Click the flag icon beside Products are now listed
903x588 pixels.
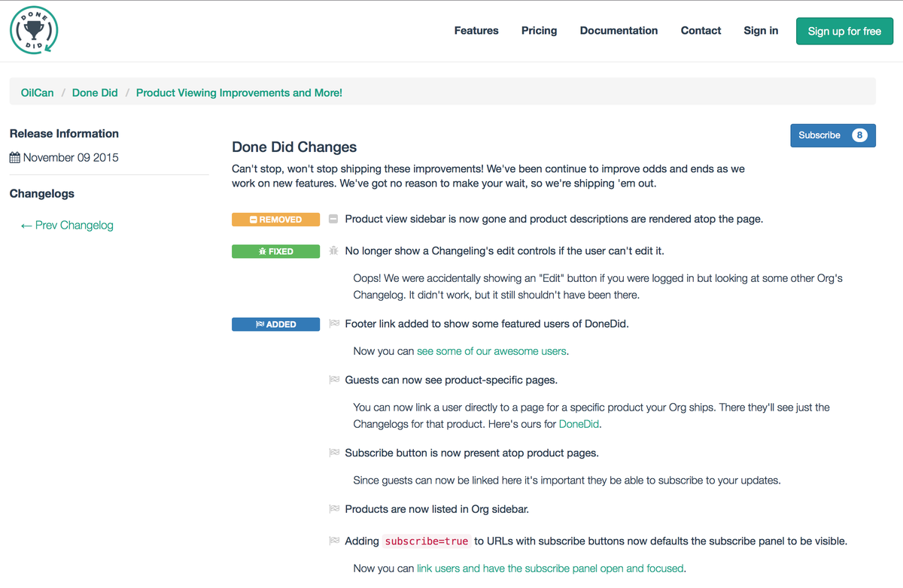point(334,510)
